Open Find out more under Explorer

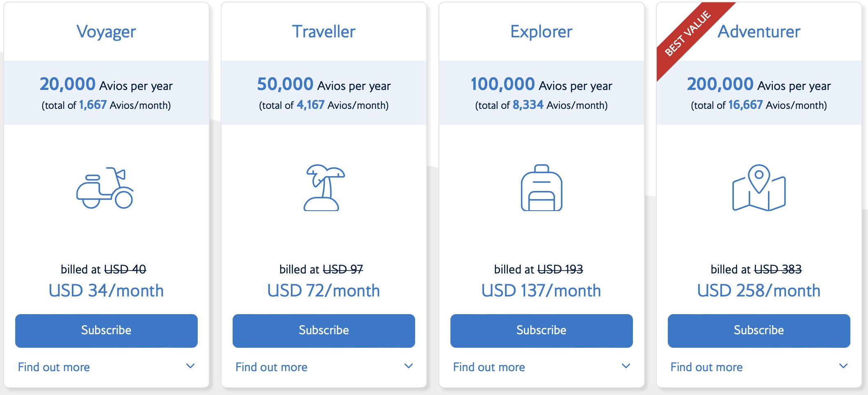[x=489, y=367]
